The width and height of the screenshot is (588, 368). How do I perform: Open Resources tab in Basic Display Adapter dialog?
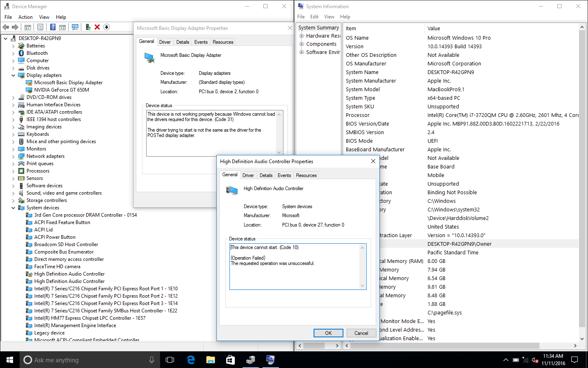pos(223,42)
